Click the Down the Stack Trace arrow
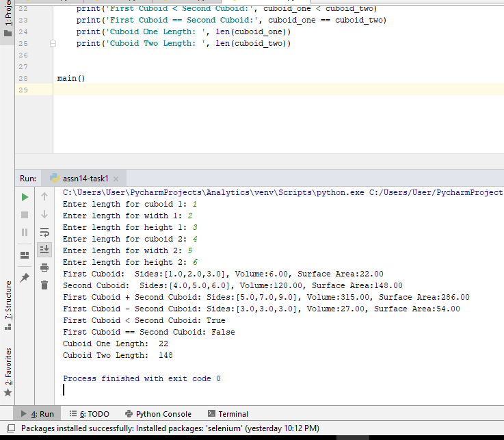The width and height of the screenshot is (504, 440). pos(44,214)
